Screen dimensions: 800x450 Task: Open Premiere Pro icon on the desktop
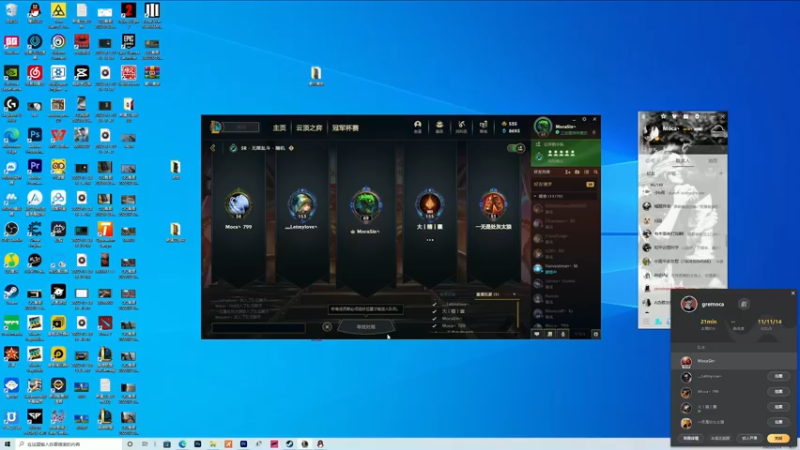pyautogui.click(x=35, y=169)
